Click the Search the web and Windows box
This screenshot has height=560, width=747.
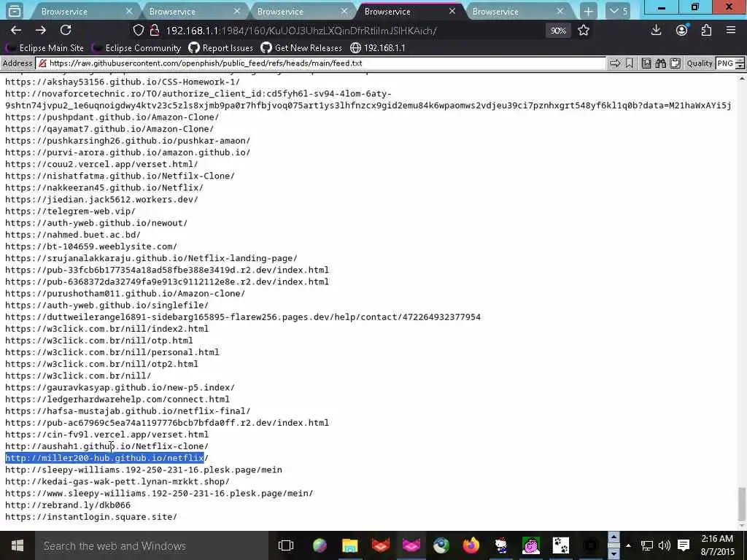152,545
